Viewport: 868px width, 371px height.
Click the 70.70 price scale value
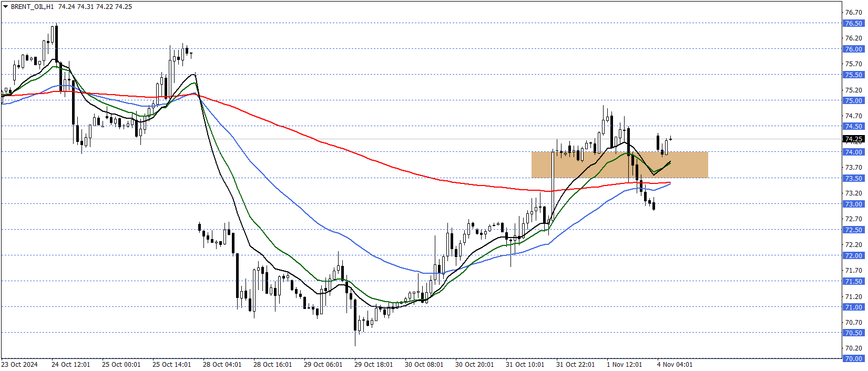(853, 322)
